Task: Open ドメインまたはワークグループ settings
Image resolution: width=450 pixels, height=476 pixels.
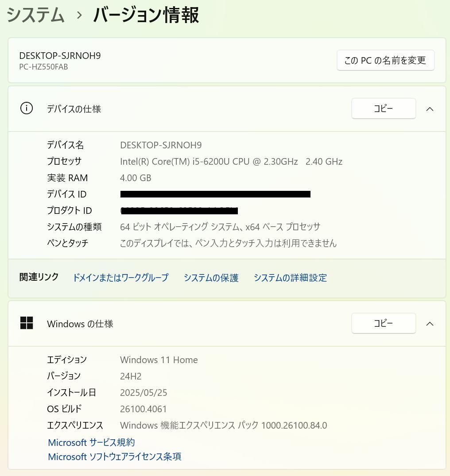Action: coord(120,278)
